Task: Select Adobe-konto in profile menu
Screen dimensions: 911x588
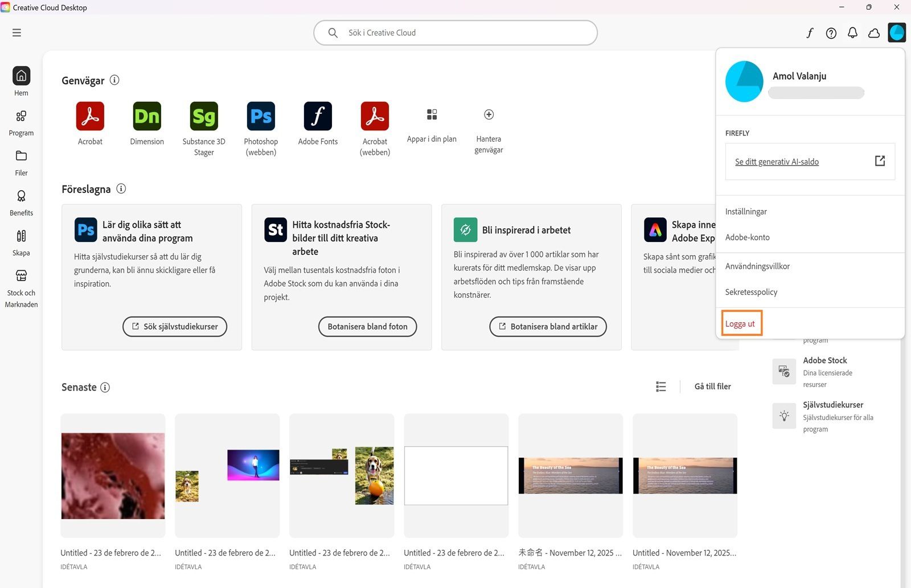Action: [747, 237]
